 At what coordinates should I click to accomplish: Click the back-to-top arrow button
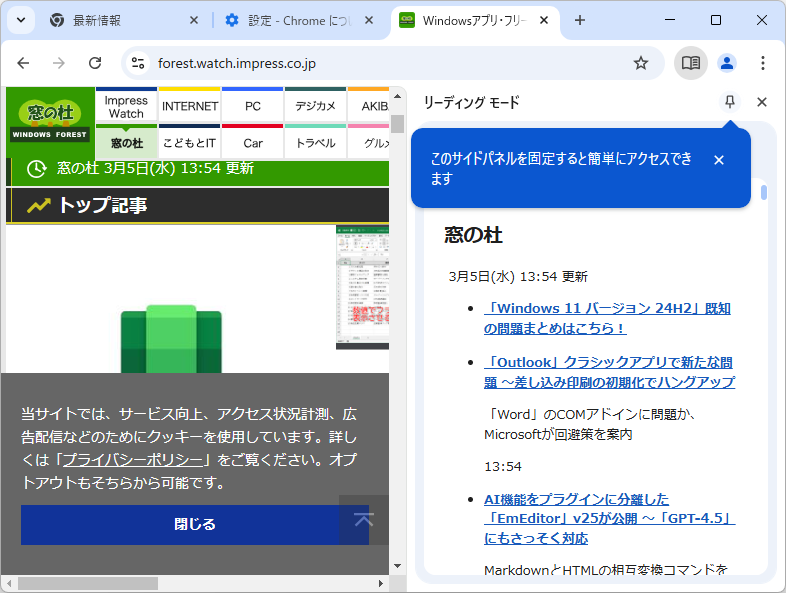(x=364, y=520)
